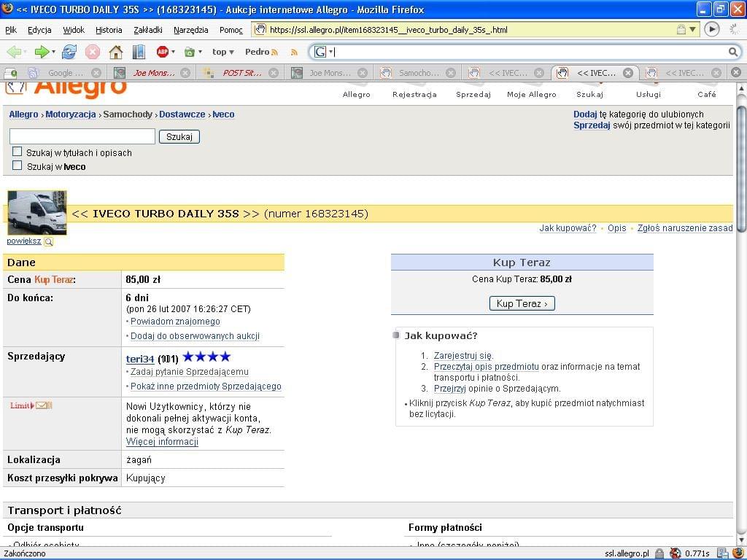Screen dimensions: 747x560
Task: Click the Allegro search input field
Action: pyautogui.click(x=82, y=136)
